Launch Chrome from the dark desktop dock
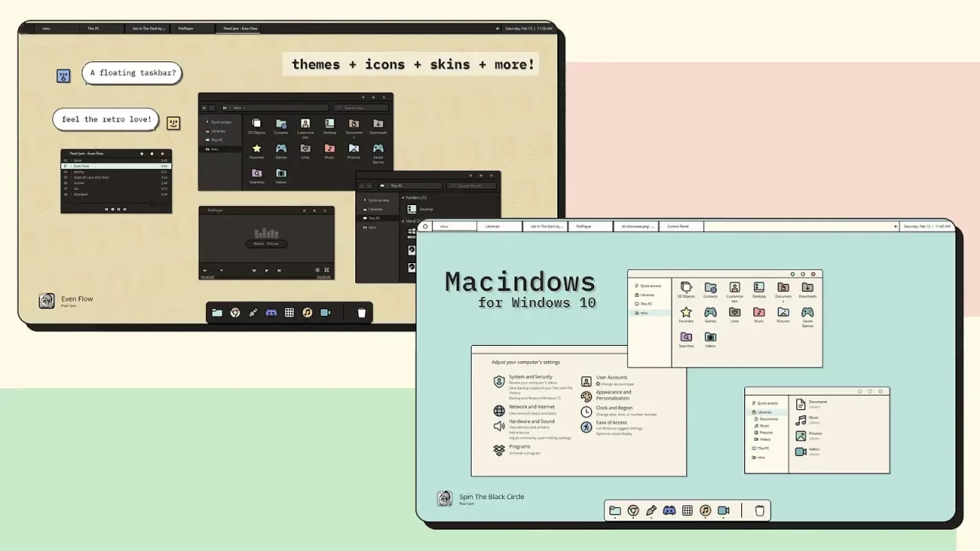This screenshot has width=980, height=551. pyautogui.click(x=235, y=313)
